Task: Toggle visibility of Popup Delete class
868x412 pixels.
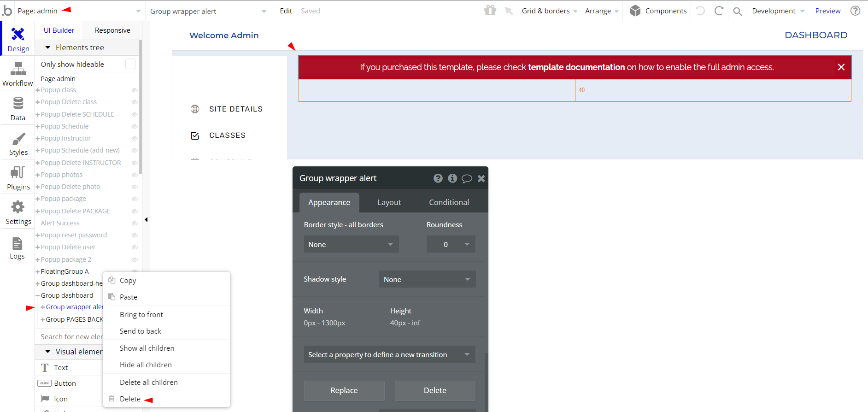Action: [135, 102]
